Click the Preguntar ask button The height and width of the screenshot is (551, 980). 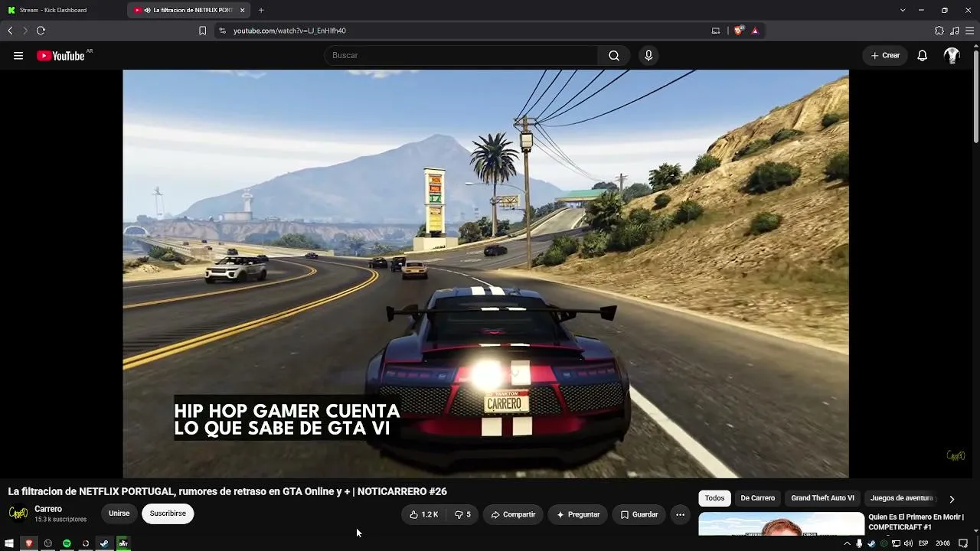pyautogui.click(x=578, y=514)
